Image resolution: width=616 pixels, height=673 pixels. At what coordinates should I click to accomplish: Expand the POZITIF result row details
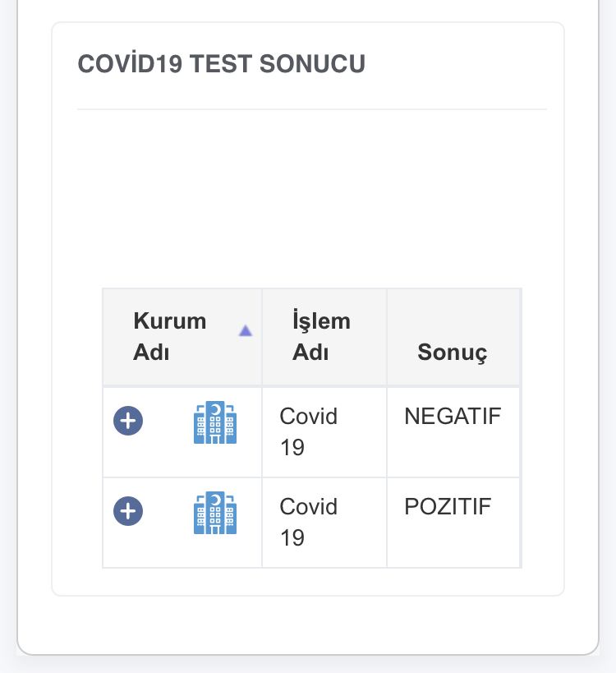128,511
